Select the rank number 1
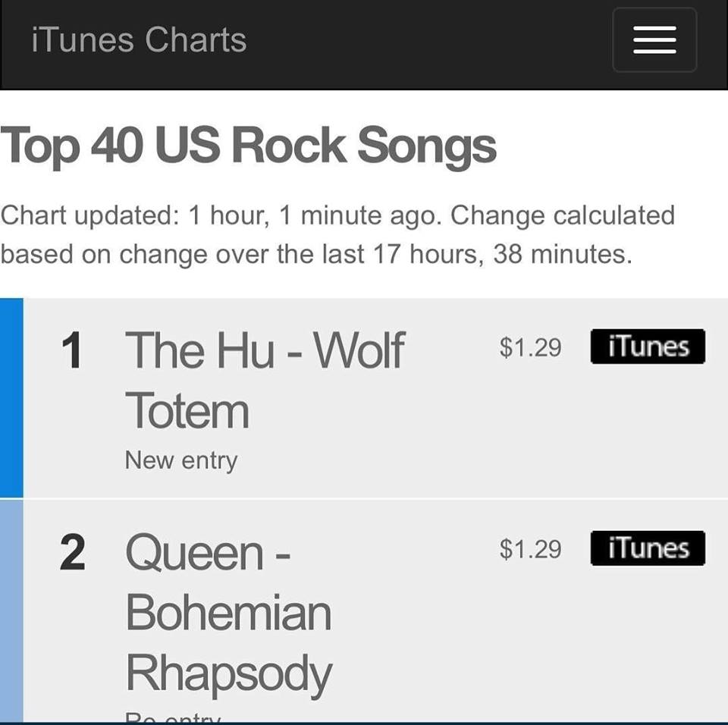728x725 pixels. (x=71, y=350)
